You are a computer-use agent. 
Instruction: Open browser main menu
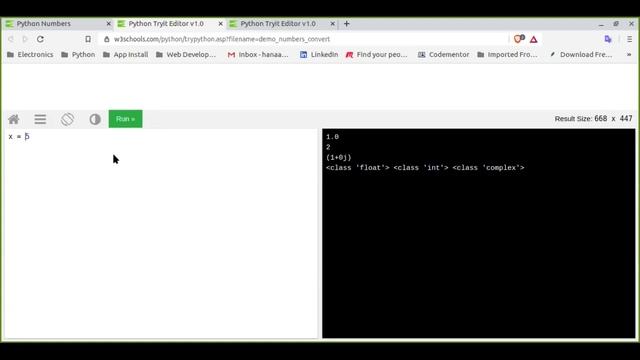pyautogui.click(x=629, y=39)
